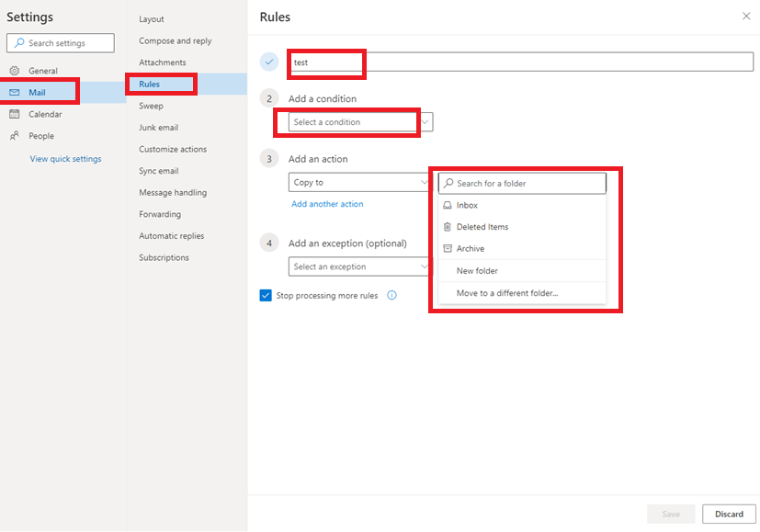Open the Sweep settings page
This screenshot has height=532, width=760.
coord(152,106)
